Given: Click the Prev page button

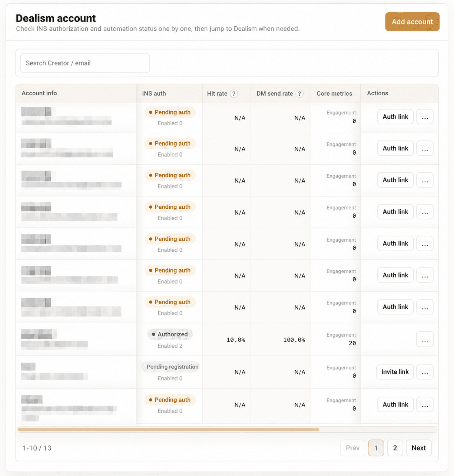Looking at the screenshot, I should coord(352,448).
